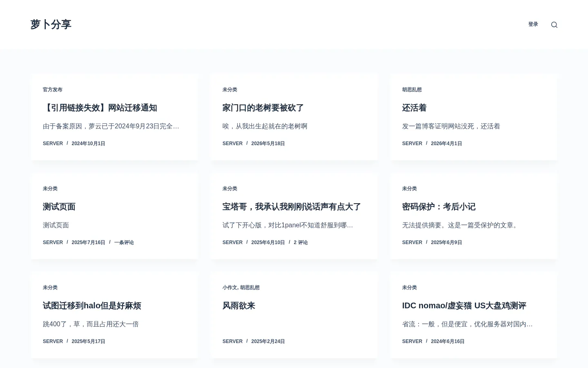Open protected post 密码保护：考后小记
The image size is (588, 368).
pos(439,207)
